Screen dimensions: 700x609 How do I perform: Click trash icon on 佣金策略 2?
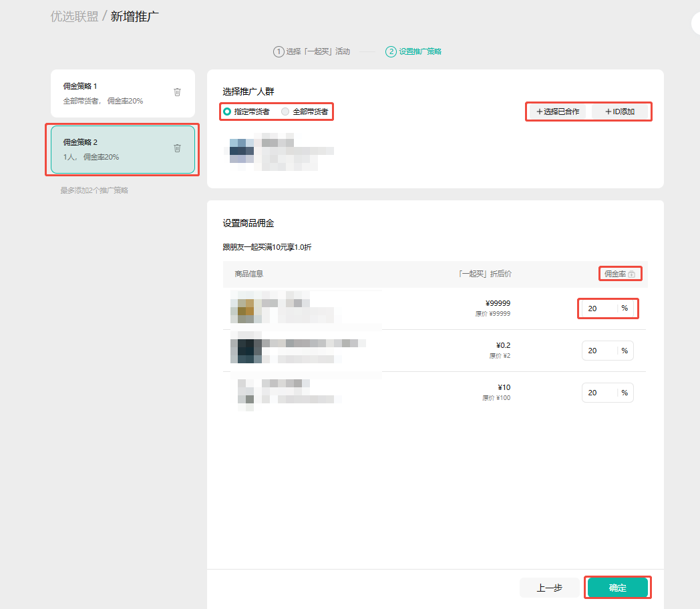177,148
